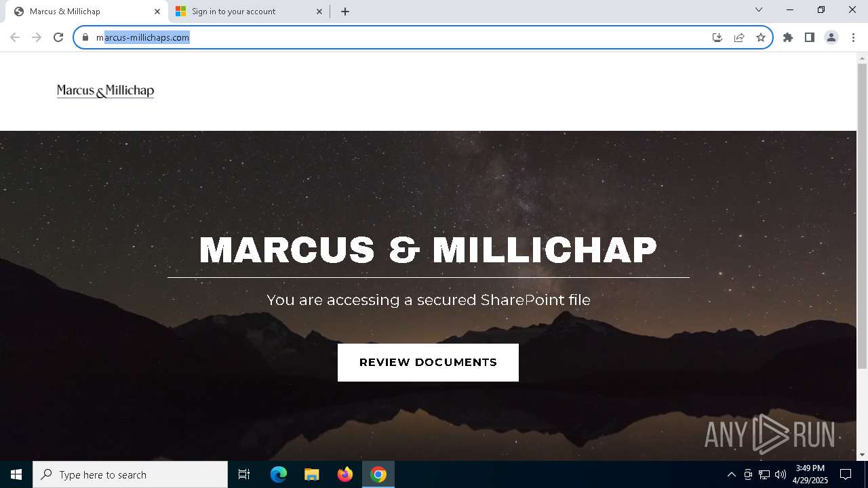
Task: Click the network tray icon
Action: click(x=764, y=474)
